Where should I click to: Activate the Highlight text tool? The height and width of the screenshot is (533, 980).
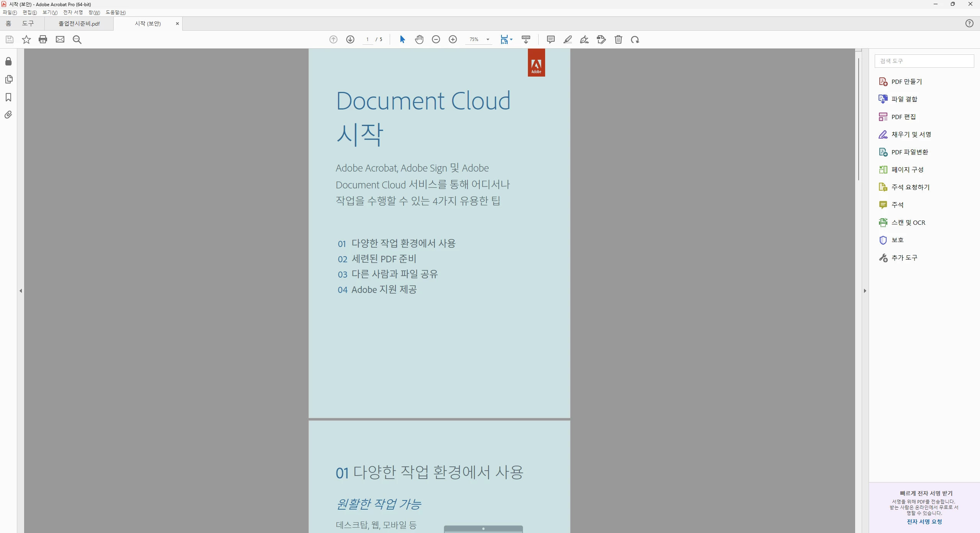coord(567,39)
